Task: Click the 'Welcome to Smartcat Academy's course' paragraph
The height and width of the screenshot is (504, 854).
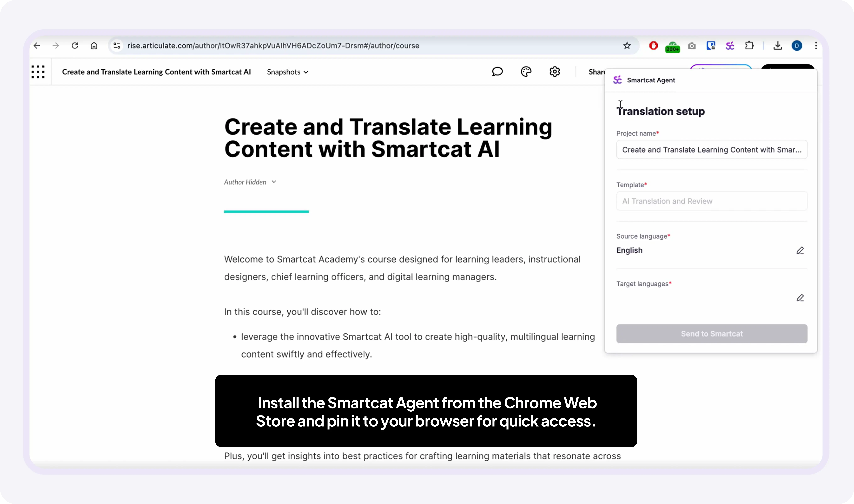Action: tap(402, 268)
